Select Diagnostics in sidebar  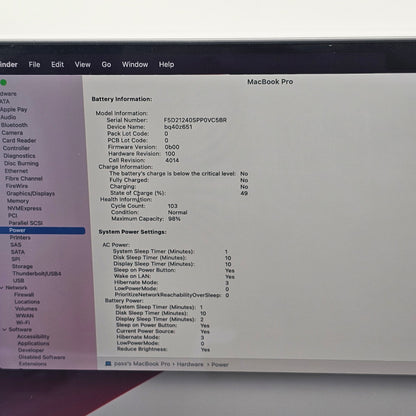click(x=19, y=156)
